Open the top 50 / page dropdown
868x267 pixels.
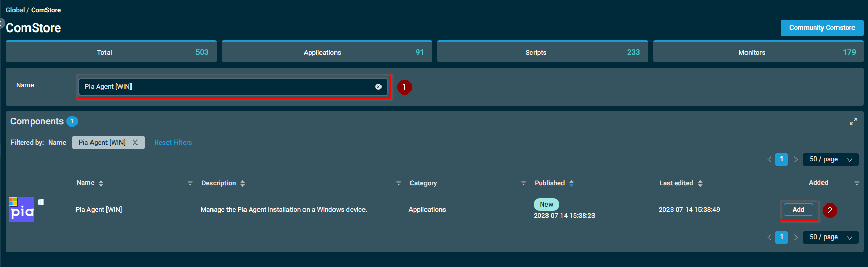click(831, 160)
